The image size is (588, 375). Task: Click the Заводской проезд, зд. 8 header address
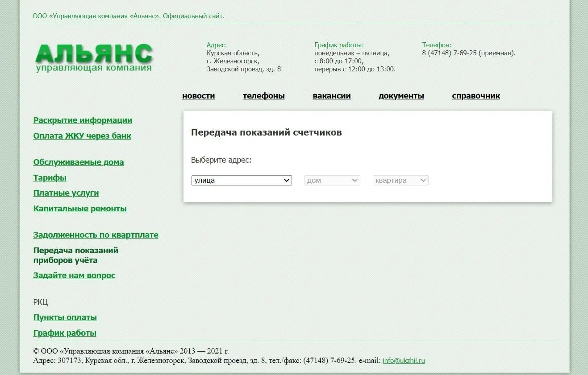[244, 69]
